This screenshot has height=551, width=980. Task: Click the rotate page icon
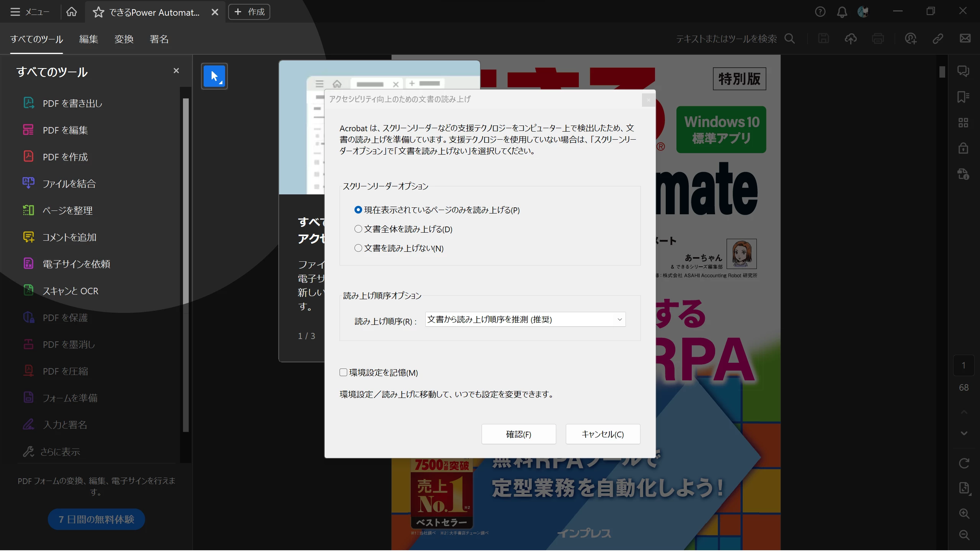tap(964, 463)
